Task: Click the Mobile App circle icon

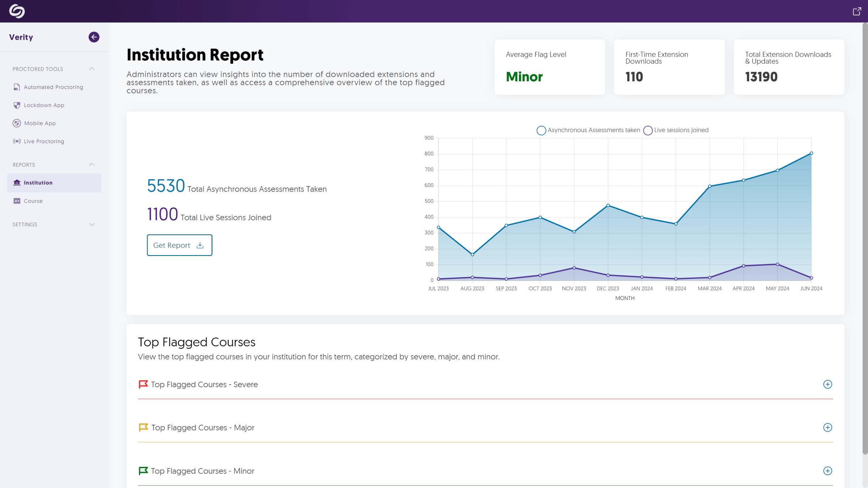Action: (x=17, y=123)
